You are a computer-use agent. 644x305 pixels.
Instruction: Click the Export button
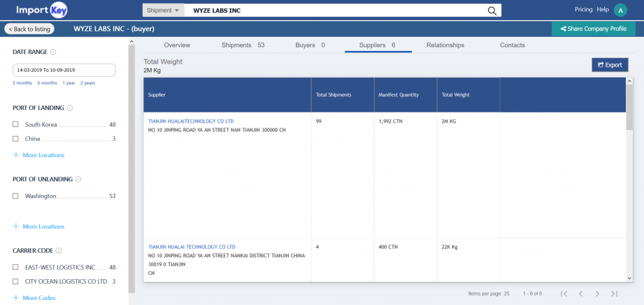610,65
